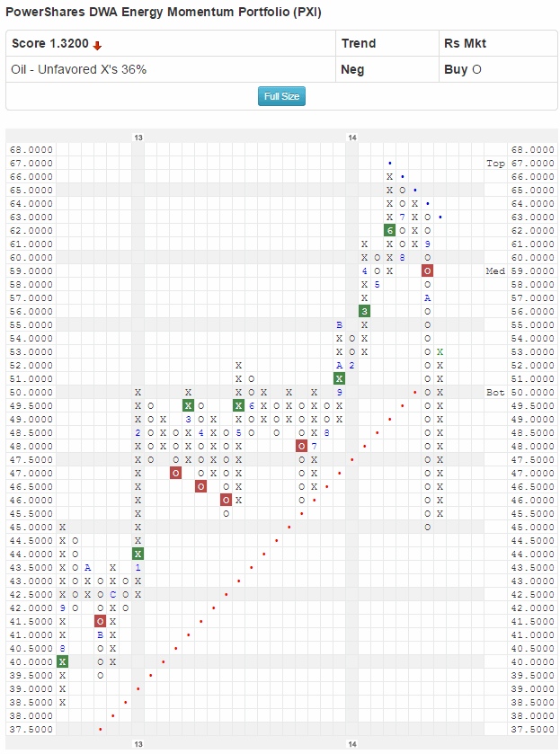560x754 pixels.
Task: Click the green 3 marker at 56.0000
Action: tap(364, 311)
